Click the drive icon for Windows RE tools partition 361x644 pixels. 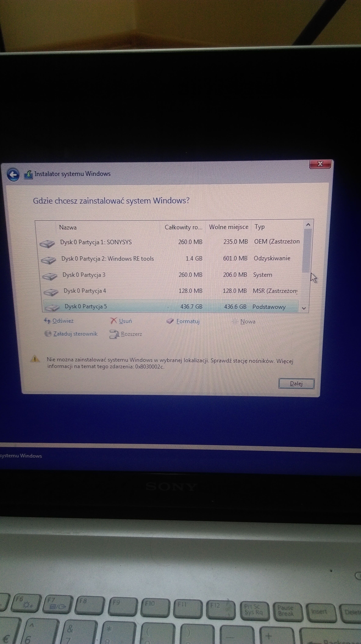(48, 260)
